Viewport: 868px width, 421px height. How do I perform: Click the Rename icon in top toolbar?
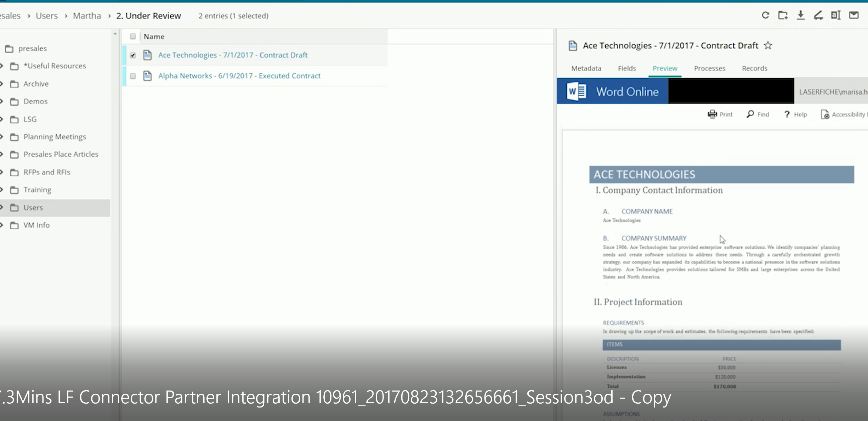click(836, 15)
